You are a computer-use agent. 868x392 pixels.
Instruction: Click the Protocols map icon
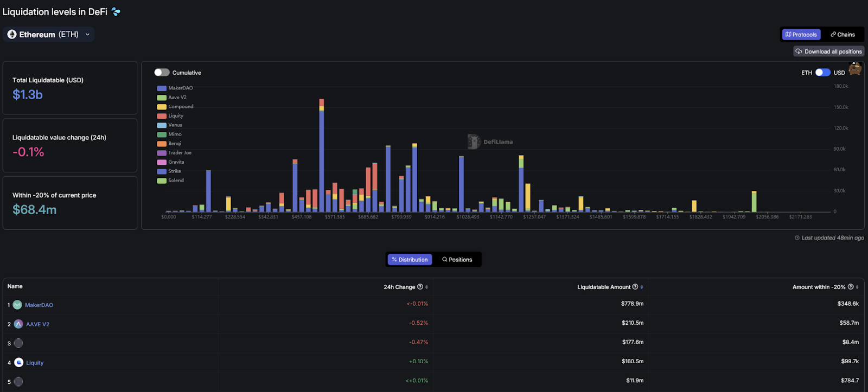coord(788,34)
